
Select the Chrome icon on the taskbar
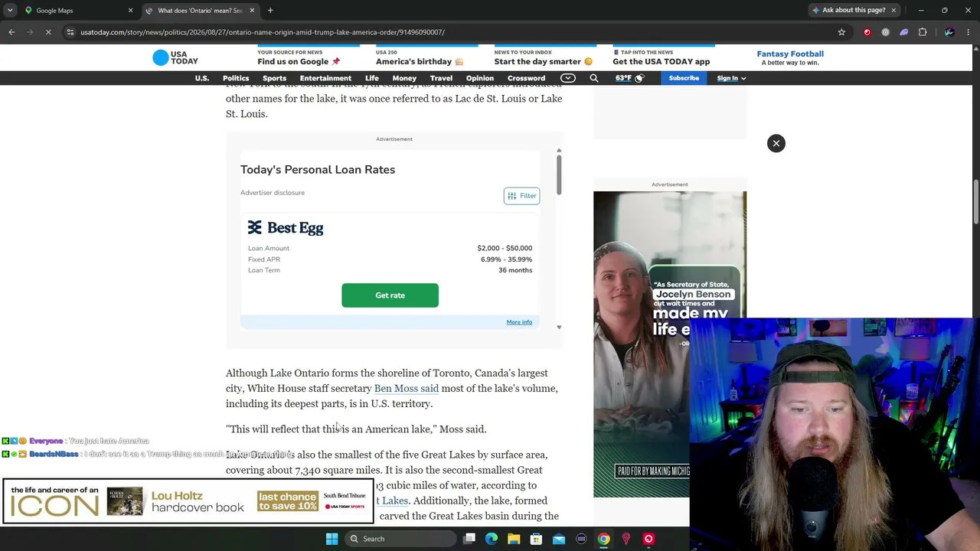click(603, 539)
